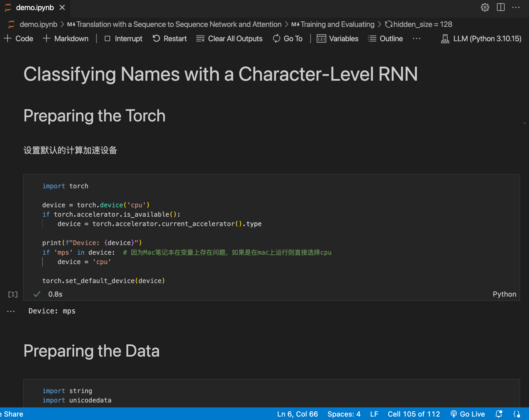Click the Clear All Outputs icon
This screenshot has height=420, width=529.
(200, 38)
